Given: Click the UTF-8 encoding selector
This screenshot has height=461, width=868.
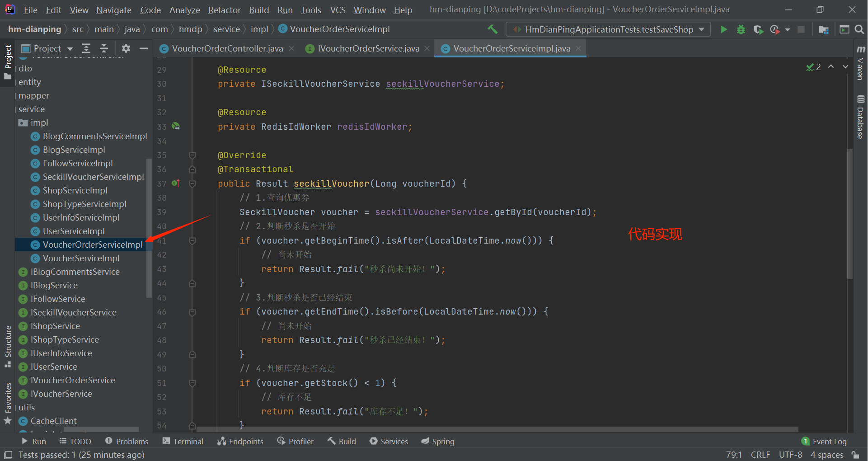Looking at the screenshot, I should point(790,455).
